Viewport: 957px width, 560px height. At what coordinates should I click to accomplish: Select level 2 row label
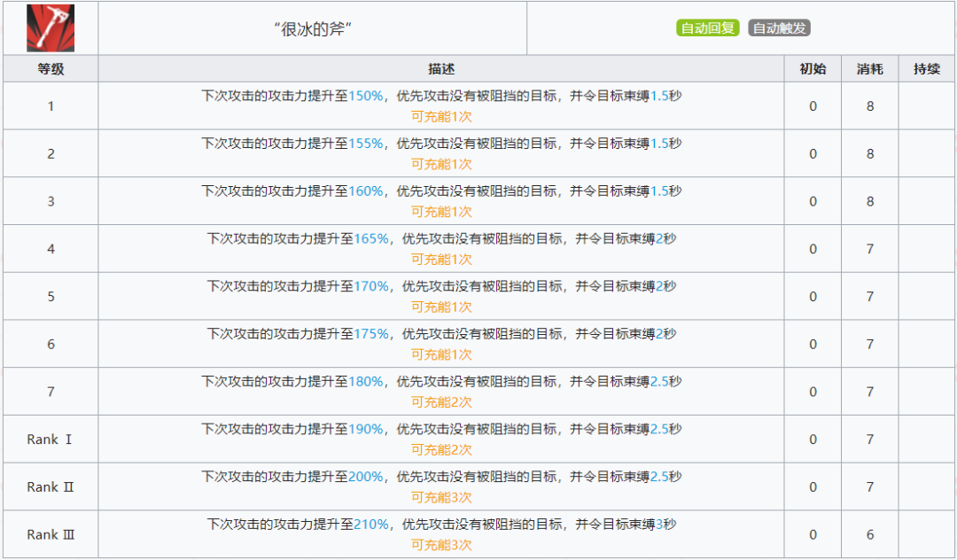[51, 153]
